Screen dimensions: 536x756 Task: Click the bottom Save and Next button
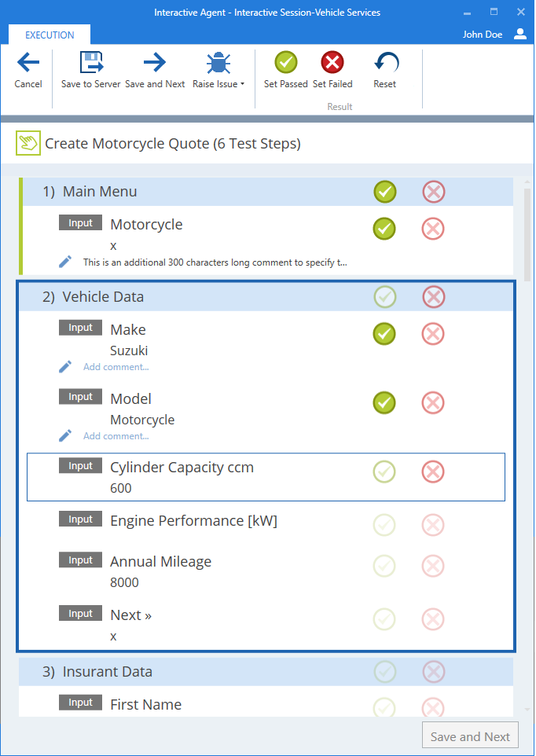(470, 736)
